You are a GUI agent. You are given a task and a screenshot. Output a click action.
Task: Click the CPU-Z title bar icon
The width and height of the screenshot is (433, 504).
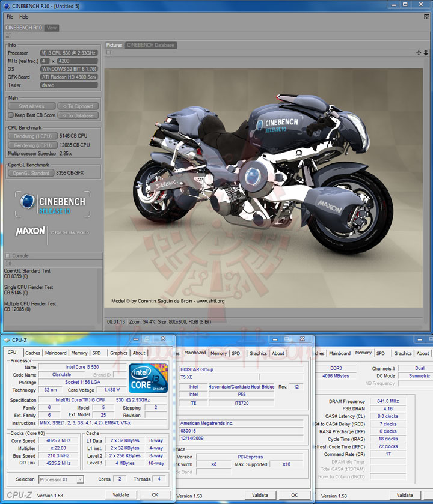point(7,340)
